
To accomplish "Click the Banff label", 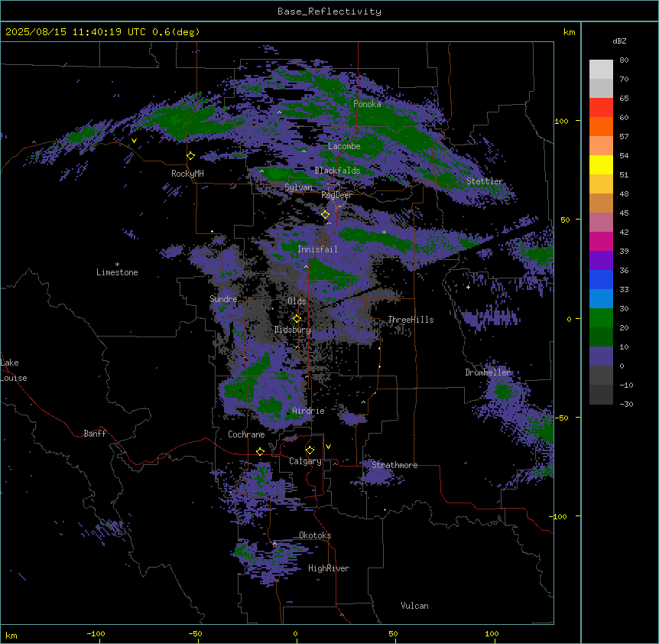I will point(95,434).
